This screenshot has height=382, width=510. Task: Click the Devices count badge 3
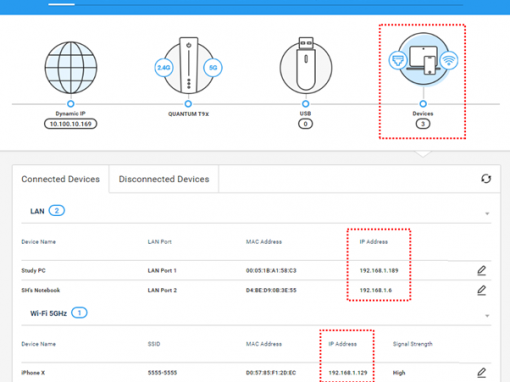point(423,124)
